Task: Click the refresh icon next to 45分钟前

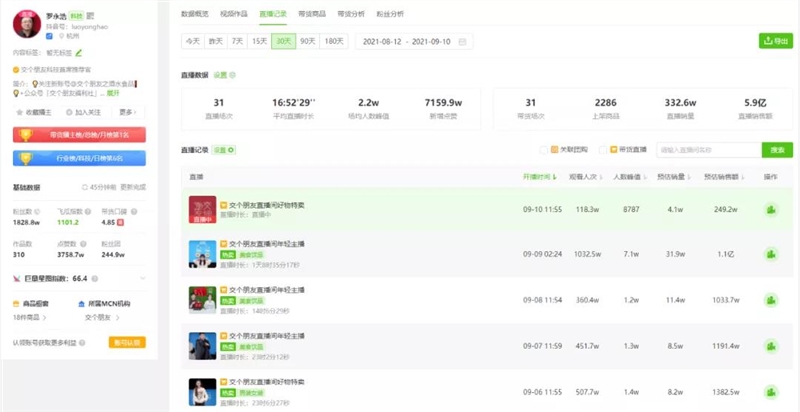Action: pyautogui.click(x=85, y=187)
